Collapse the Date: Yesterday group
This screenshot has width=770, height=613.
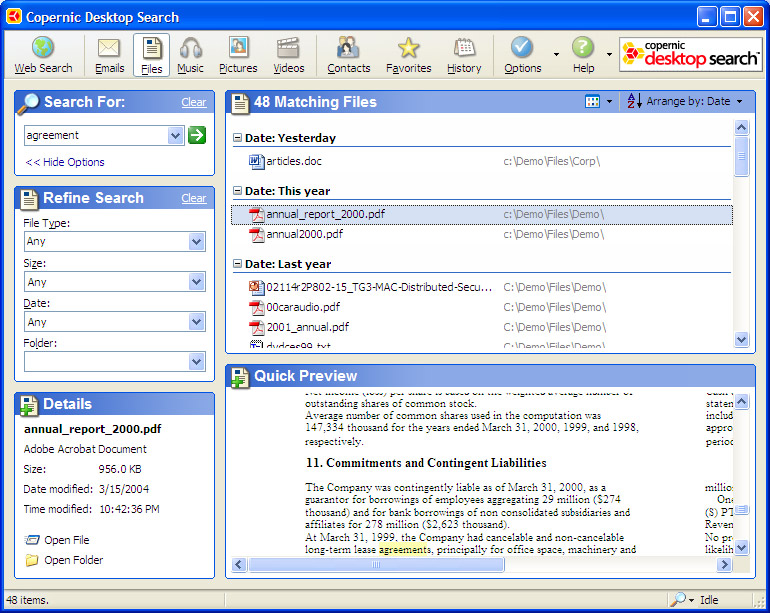(x=237, y=138)
